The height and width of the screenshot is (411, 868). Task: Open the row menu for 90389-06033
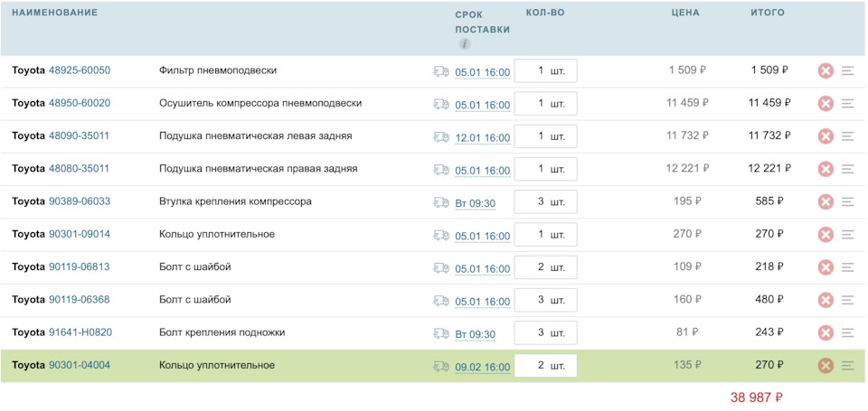pyautogui.click(x=847, y=202)
